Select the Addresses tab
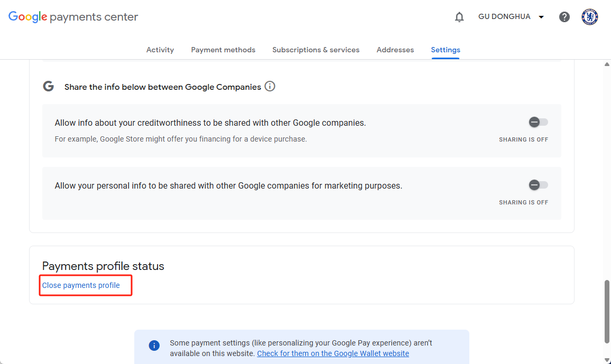This screenshot has height=364, width=611. click(395, 50)
